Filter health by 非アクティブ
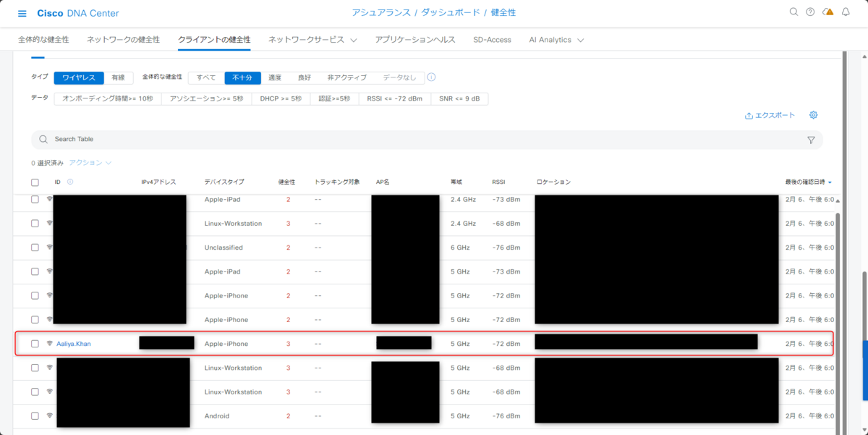Image resolution: width=868 pixels, height=435 pixels. click(347, 77)
